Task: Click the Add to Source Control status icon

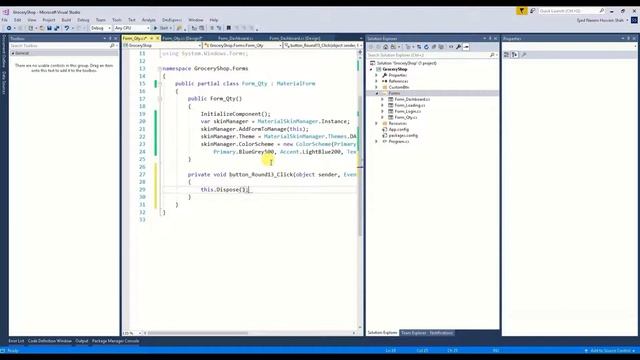Action: [586, 351]
